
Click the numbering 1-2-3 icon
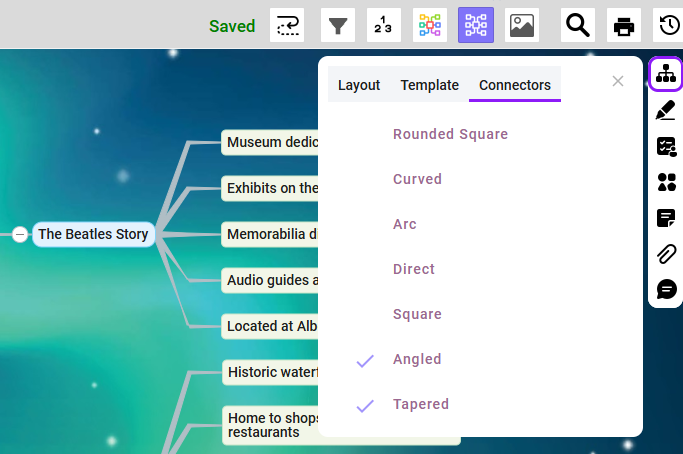[384, 25]
